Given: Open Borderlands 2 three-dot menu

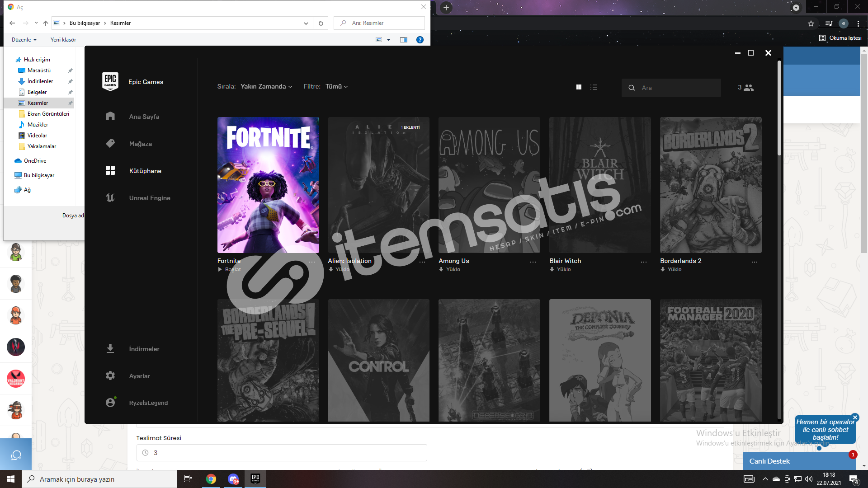Looking at the screenshot, I should 755,262.
